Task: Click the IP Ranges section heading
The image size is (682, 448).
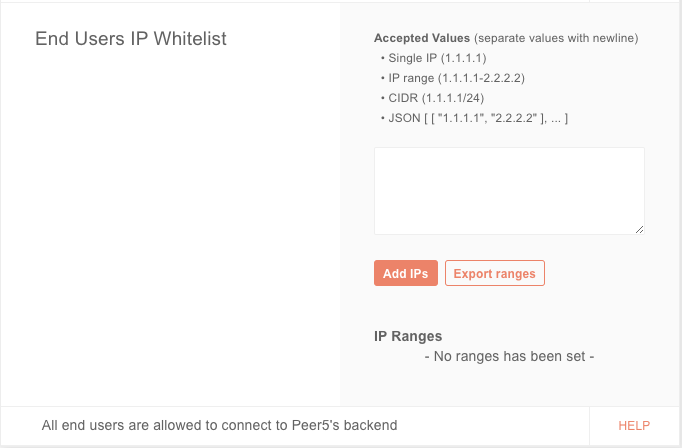Action: [x=408, y=336]
